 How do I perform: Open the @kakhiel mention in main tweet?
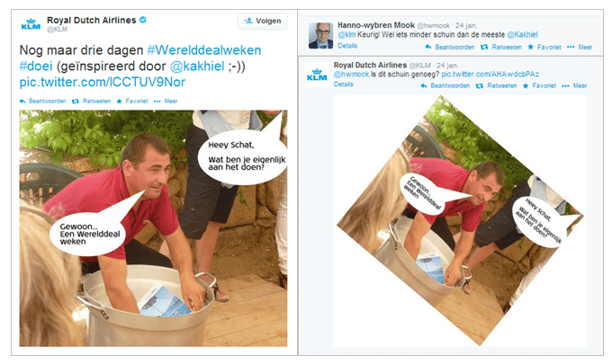tap(197, 66)
